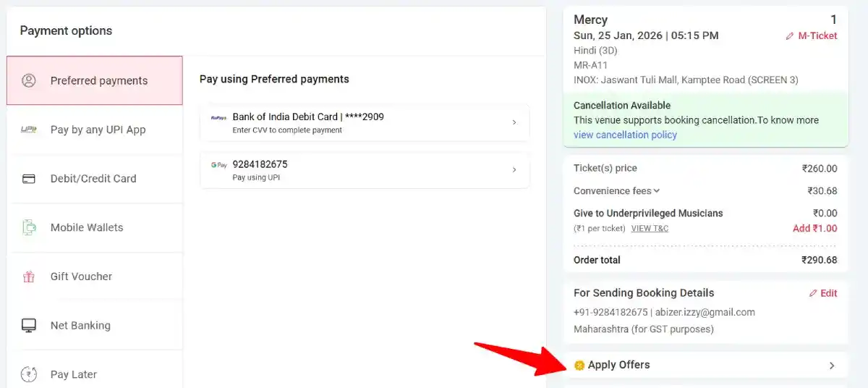Click the UPI logo icon
The image size is (868, 388).
29,130
